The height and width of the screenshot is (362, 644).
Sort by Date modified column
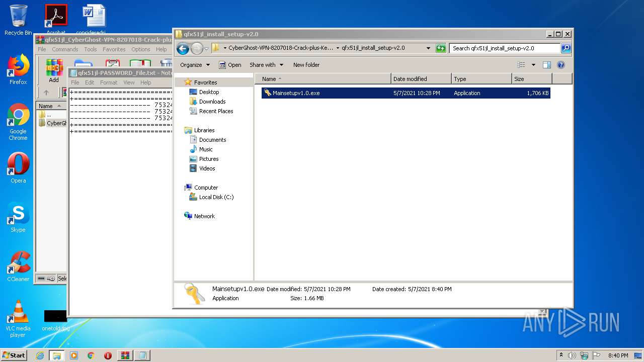click(x=421, y=79)
